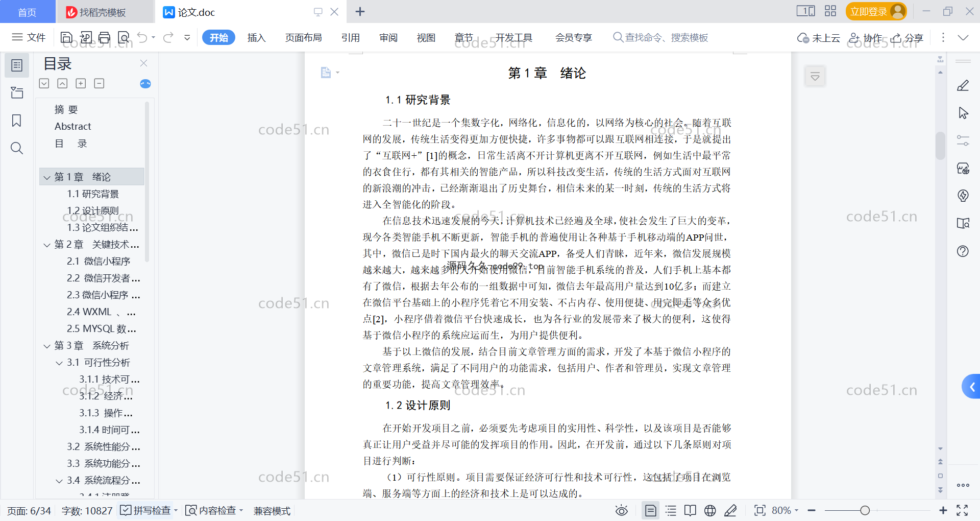Image resolution: width=980 pixels, height=521 pixels.
Task: Click the smart assistant blue icon in outline panel
Action: (145, 84)
